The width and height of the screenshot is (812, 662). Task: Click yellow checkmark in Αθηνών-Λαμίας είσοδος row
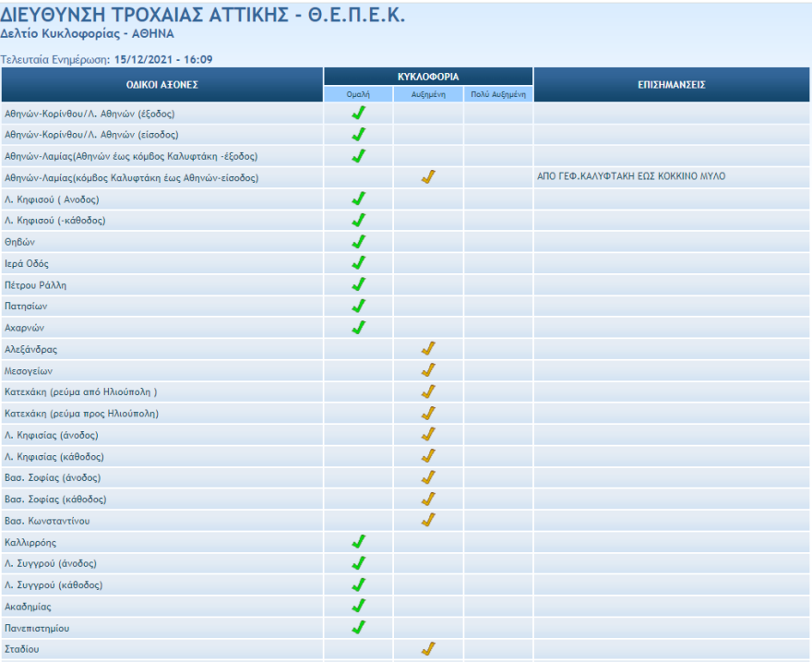click(428, 177)
